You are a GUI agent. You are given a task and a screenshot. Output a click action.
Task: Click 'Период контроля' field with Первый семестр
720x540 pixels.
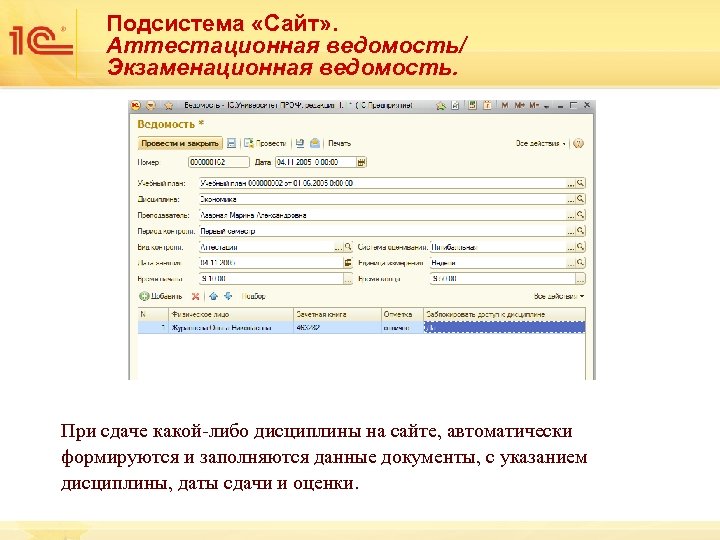tap(382, 231)
